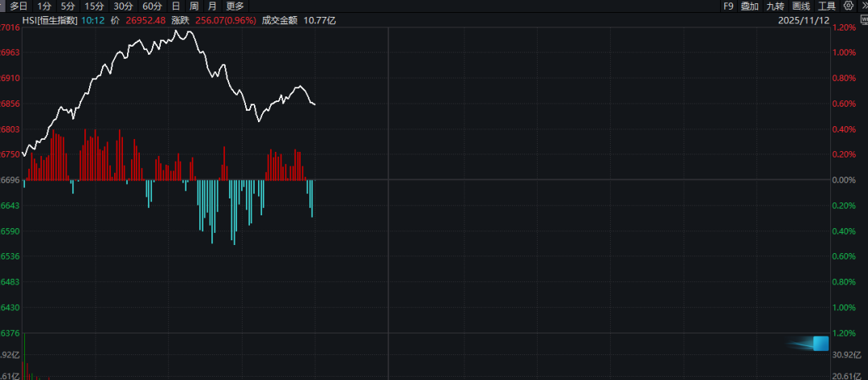Click the HSI[恒生指数] symbol name
Viewport: 868px width, 380px height.
(x=49, y=20)
